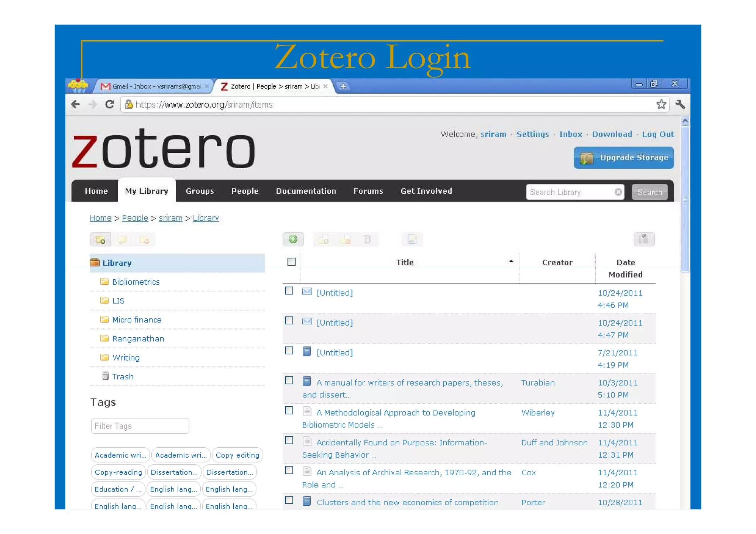Viewport: 756px width, 534px height.
Task: Check the Untitled item from 7/21/2011
Action: [x=289, y=351]
